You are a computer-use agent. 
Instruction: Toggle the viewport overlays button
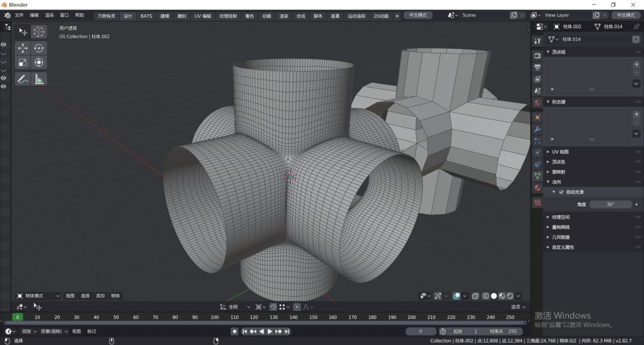point(456,296)
